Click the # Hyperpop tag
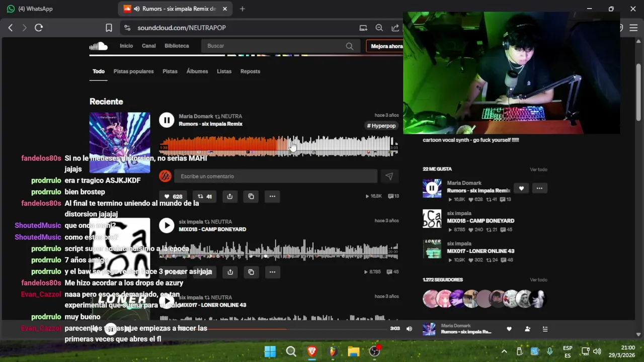Viewport: 644px width, 362px height. click(381, 126)
